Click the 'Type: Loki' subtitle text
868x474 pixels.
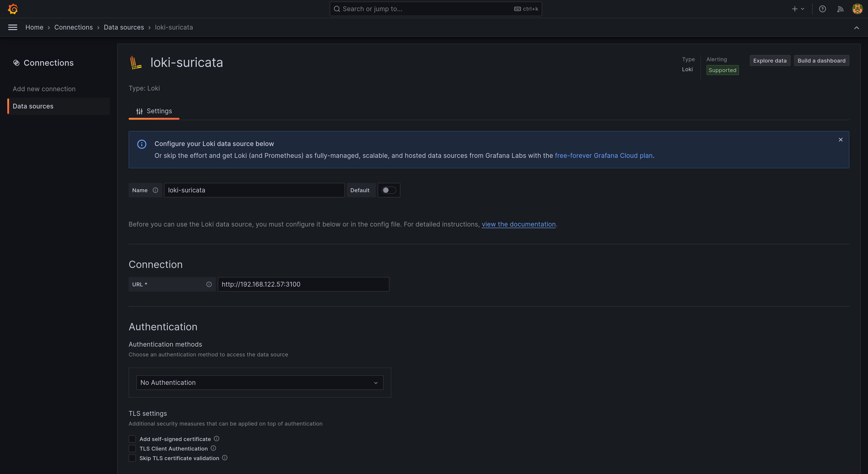[x=144, y=88]
